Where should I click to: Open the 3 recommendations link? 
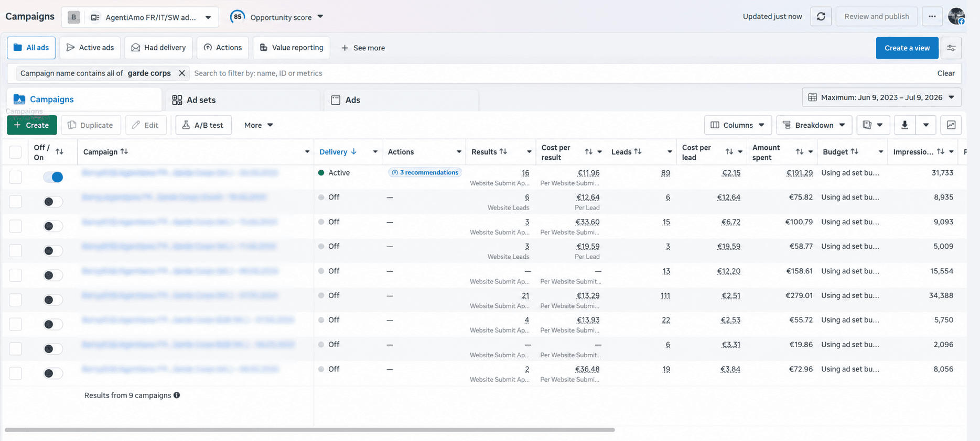[x=425, y=172]
